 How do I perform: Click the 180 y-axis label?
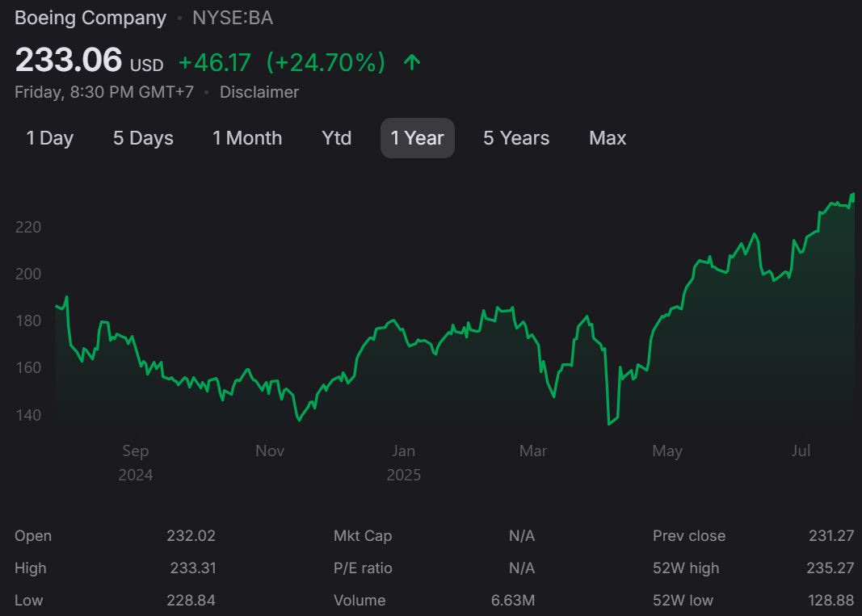click(x=28, y=321)
